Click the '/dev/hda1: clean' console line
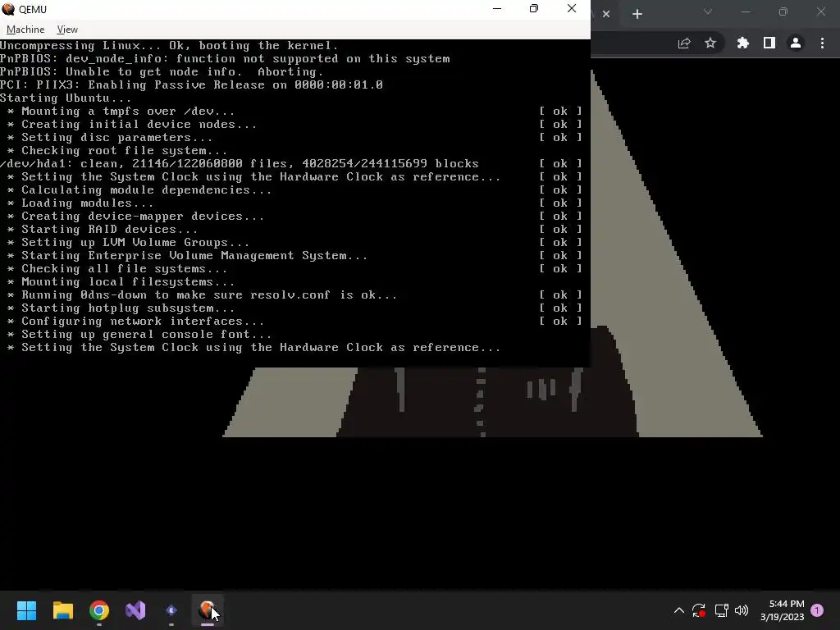This screenshot has width=840, height=630. coord(240,163)
